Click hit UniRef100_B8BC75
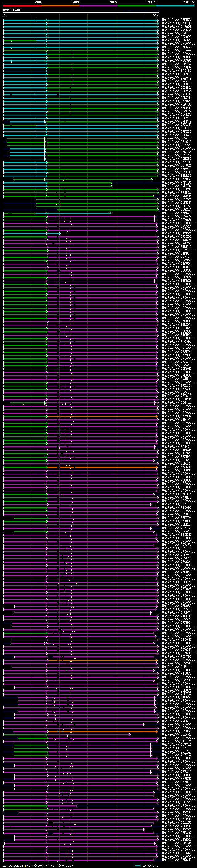 tap(177, 213)
